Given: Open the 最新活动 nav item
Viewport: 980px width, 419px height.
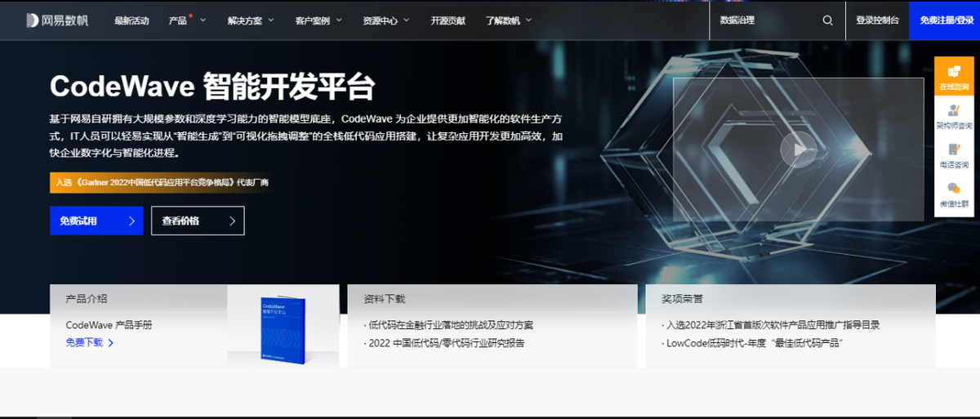Looking at the screenshot, I should pyautogui.click(x=131, y=20).
